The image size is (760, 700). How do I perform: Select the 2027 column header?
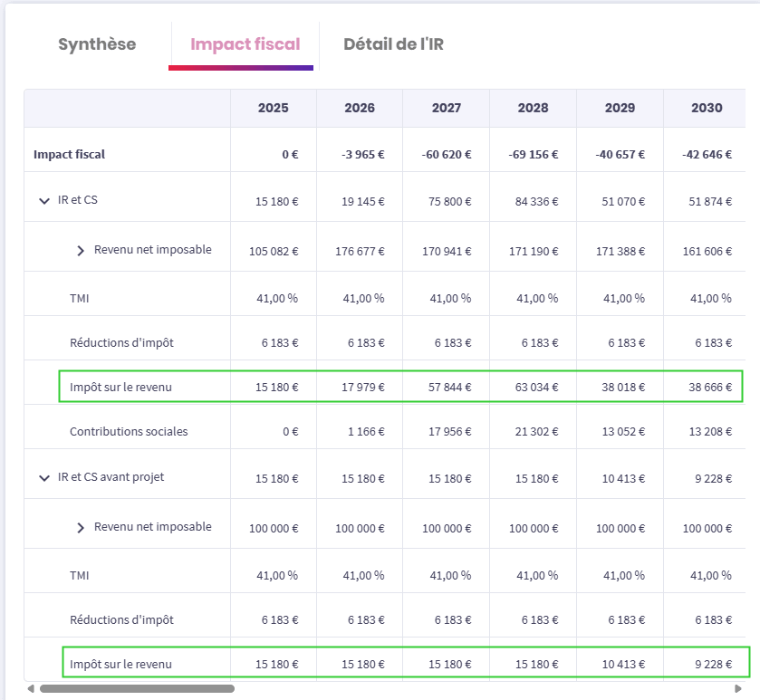pyautogui.click(x=446, y=108)
